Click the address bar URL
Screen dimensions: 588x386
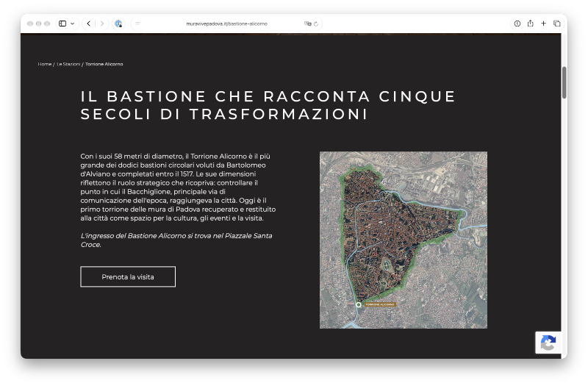pyautogui.click(x=226, y=24)
